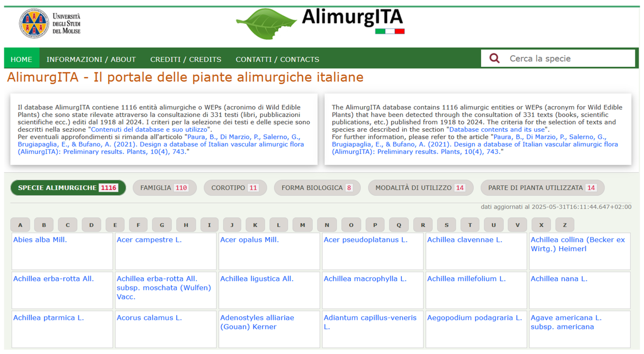Open the Acorus calamus L. entry
The width and height of the screenshot is (644, 354).
(149, 318)
